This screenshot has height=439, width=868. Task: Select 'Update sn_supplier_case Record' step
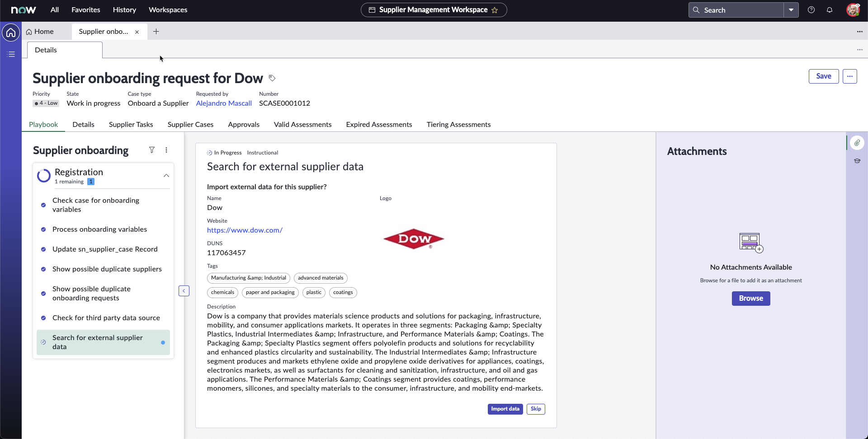click(103, 249)
